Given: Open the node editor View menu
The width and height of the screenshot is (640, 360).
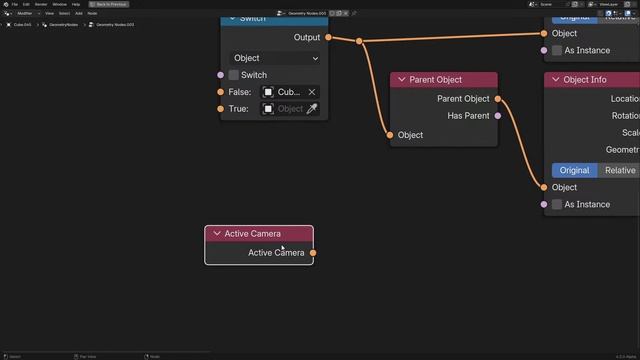Looking at the screenshot, I should coord(49,13).
